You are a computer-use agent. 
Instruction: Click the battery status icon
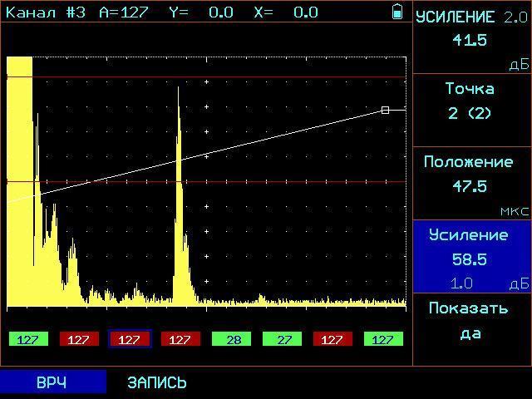pyautogui.click(x=397, y=12)
